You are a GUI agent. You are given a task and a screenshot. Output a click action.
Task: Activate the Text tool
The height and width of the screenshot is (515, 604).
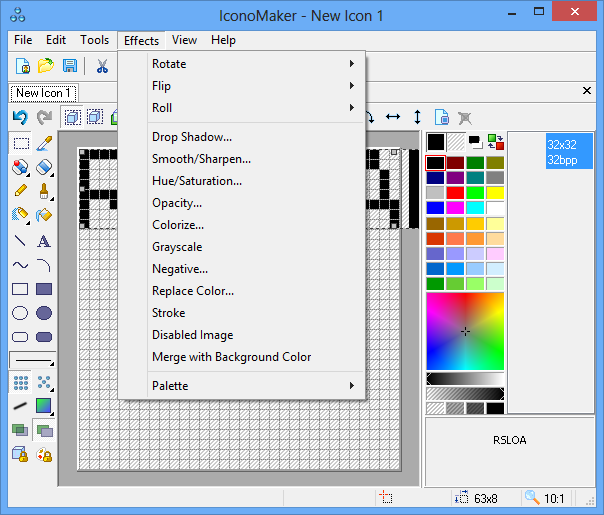[44, 241]
